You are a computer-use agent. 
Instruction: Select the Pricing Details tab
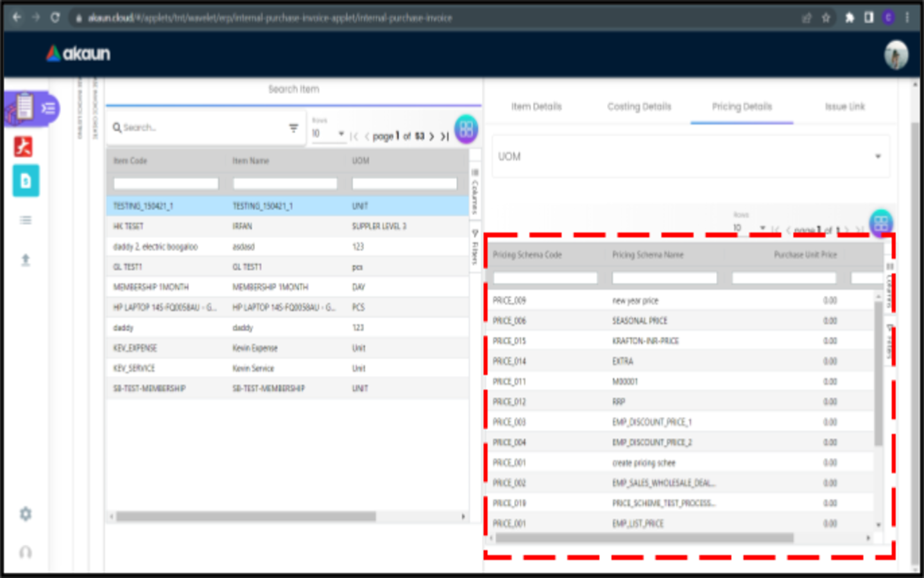coord(742,107)
